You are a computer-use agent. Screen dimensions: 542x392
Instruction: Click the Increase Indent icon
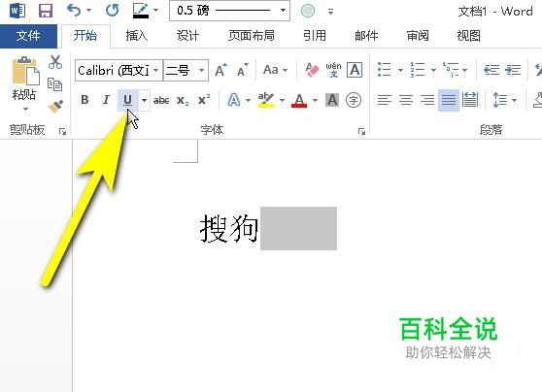tap(513, 70)
